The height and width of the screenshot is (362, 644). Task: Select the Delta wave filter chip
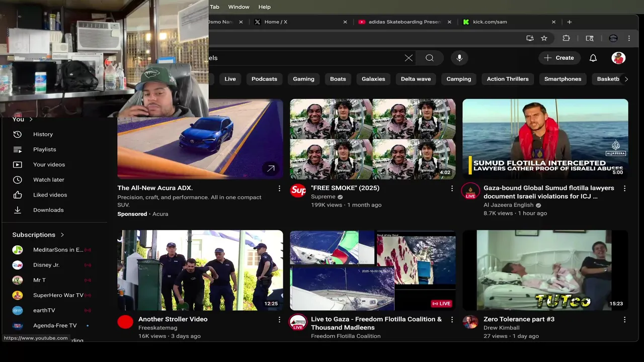point(416,79)
